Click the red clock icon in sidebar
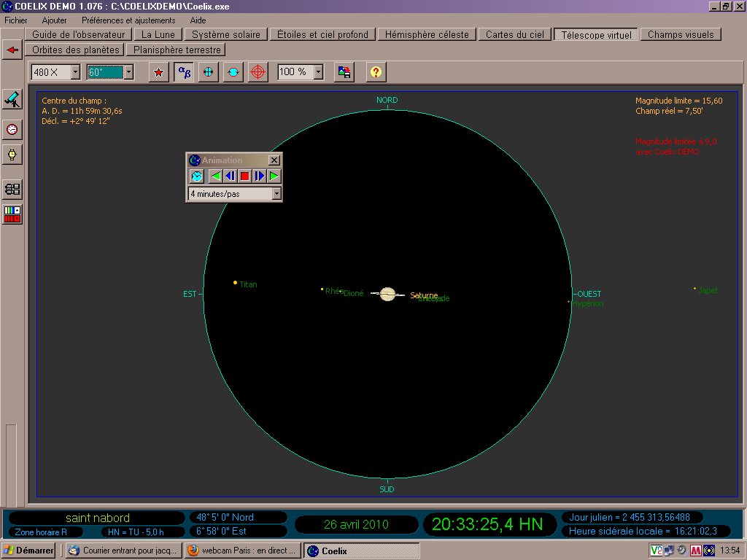747x560 pixels. coord(12,130)
